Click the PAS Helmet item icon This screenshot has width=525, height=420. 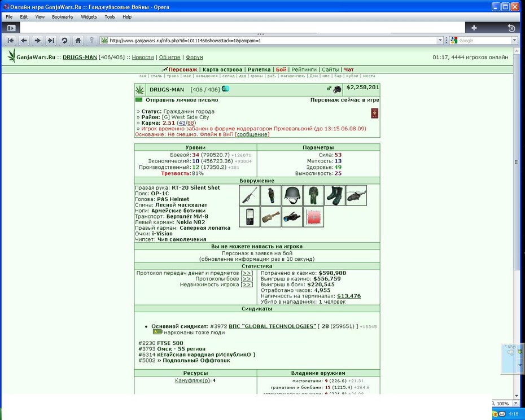pos(292,195)
